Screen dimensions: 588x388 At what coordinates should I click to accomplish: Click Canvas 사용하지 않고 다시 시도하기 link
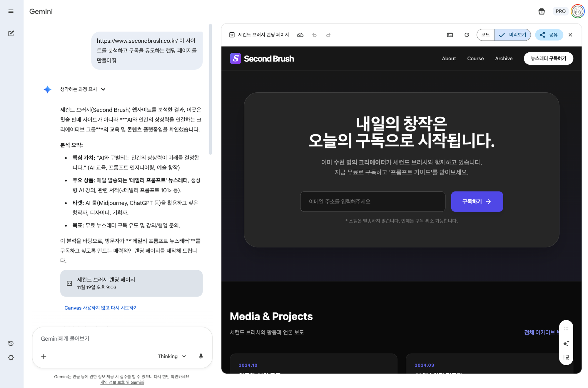pos(101,308)
